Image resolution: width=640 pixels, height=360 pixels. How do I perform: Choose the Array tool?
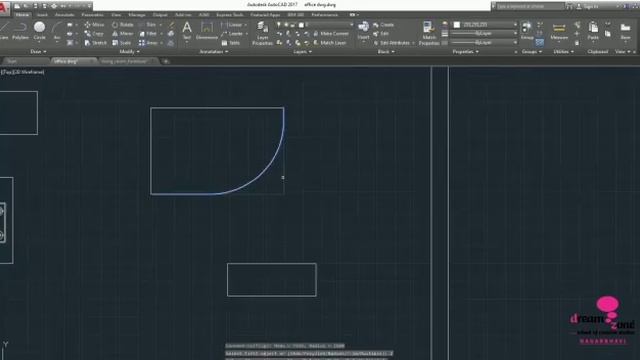tap(149, 43)
